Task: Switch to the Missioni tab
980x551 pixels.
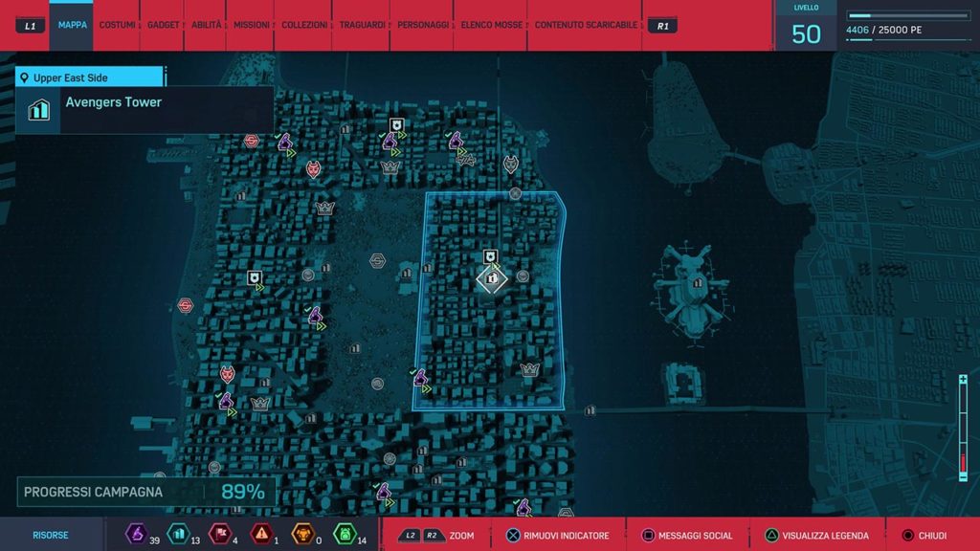Action: 252,25
